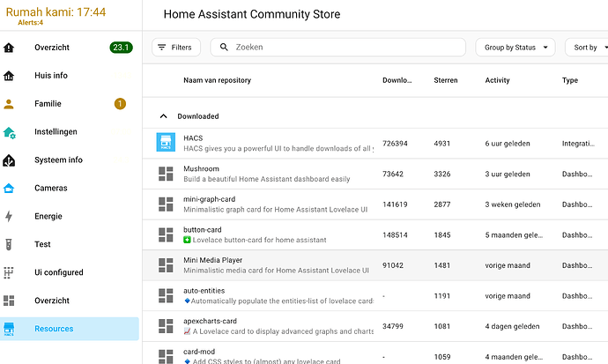Click the Mushroom dashboard icon
This screenshot has height=364, width=608.
[x=166, y=174]
